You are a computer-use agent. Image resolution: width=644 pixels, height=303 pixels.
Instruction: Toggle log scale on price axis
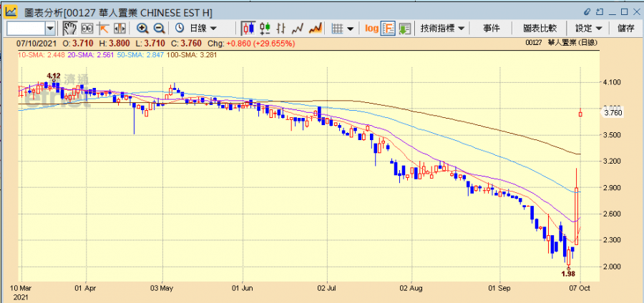371,28
